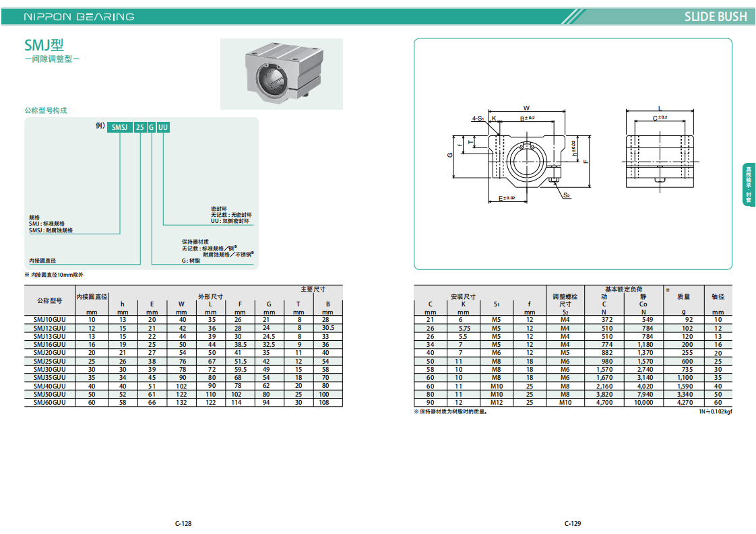This screenshot has height=534, width=756.
Task: Click the 7,940 static load value
Action: 645,394
